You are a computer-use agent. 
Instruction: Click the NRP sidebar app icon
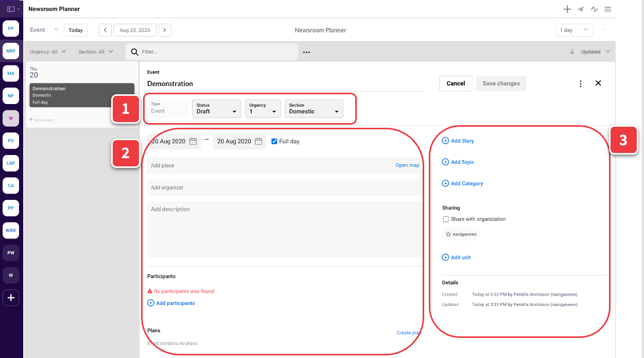click(x=11, y=51)
